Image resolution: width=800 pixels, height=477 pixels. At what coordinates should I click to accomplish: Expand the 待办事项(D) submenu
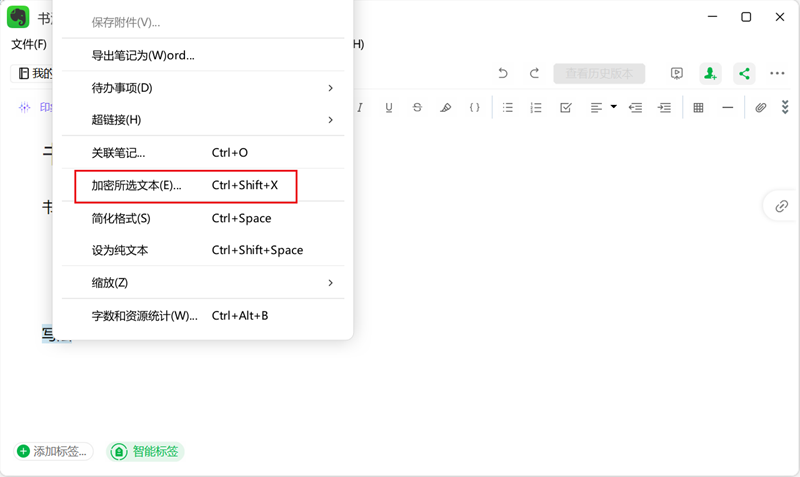[203, 88]
